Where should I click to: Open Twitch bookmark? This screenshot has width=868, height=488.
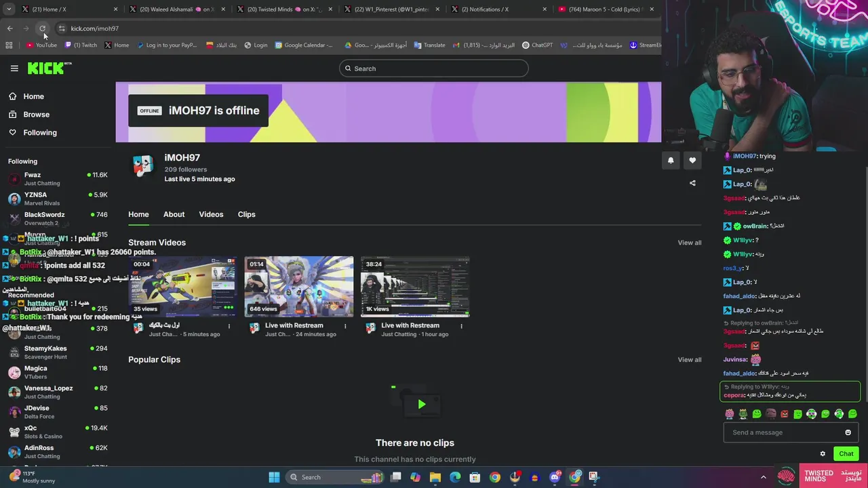pyautogui.click(x=81, y=45)
